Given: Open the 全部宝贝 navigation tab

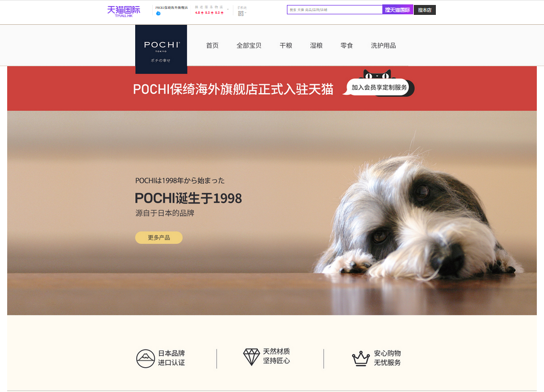Looking at the screenshot, I should click(x=249, y=45).
